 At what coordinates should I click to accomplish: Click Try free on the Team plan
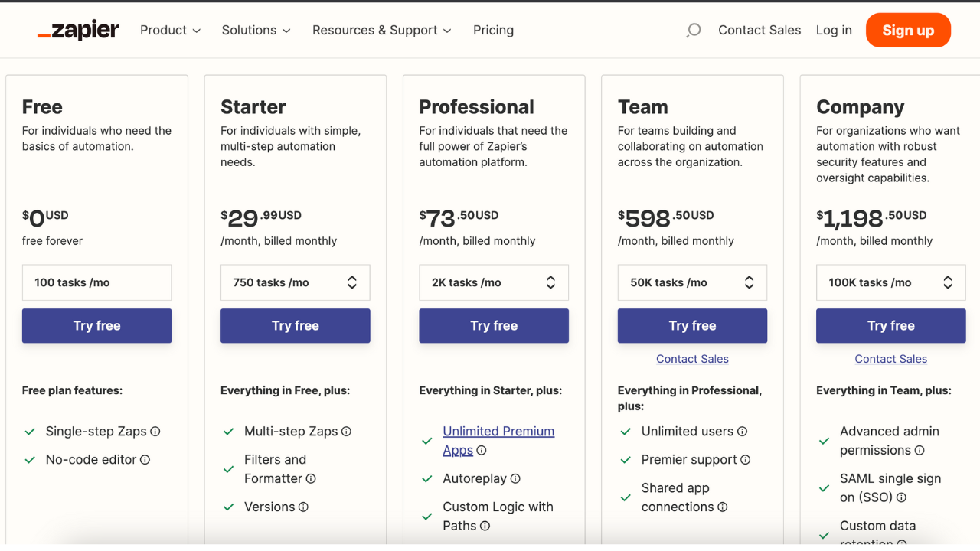[x=692, y=326]
